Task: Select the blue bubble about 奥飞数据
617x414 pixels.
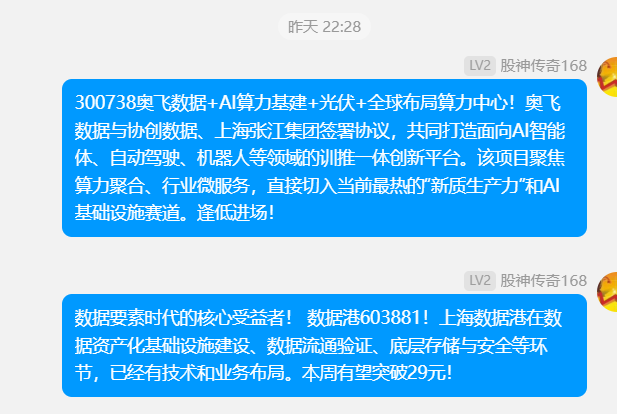Action: point(324,158)
